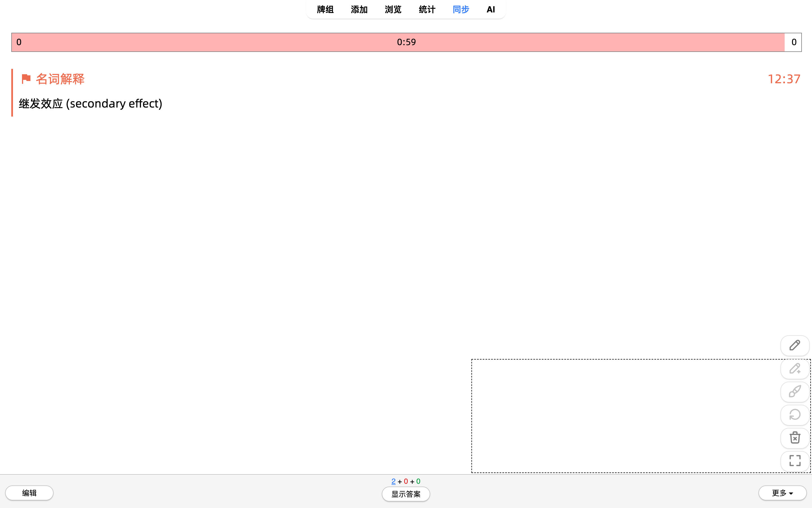Image resolution: width=812 pixels, height=508 pixels.
Task: Open the 统计 statistics tab
Action: coord(427,9)
